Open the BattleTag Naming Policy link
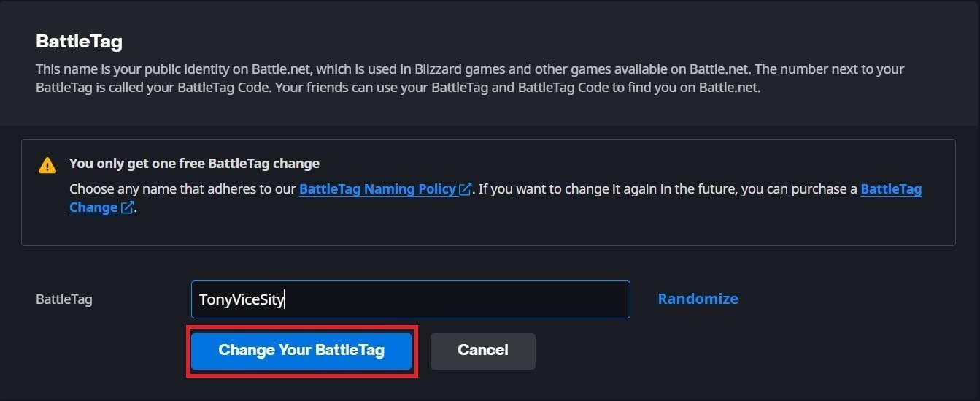980x401 pixels. [377, 189]
